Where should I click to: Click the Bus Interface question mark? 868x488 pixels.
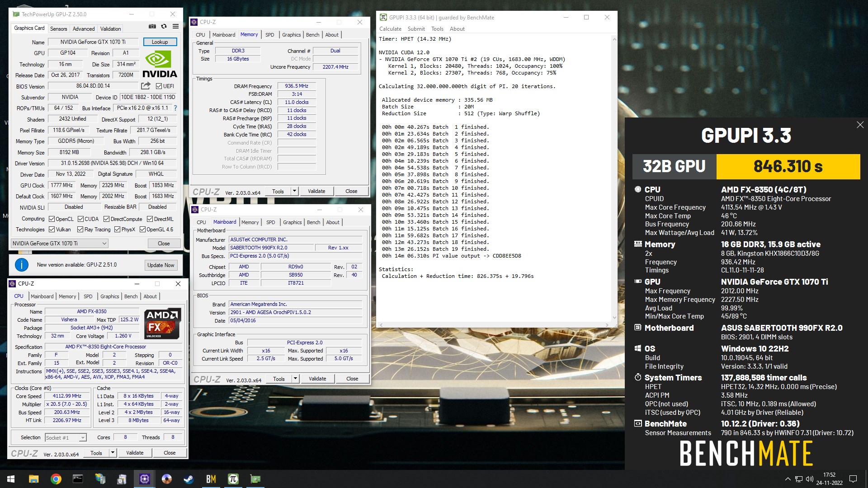click(x=175, y=108)
